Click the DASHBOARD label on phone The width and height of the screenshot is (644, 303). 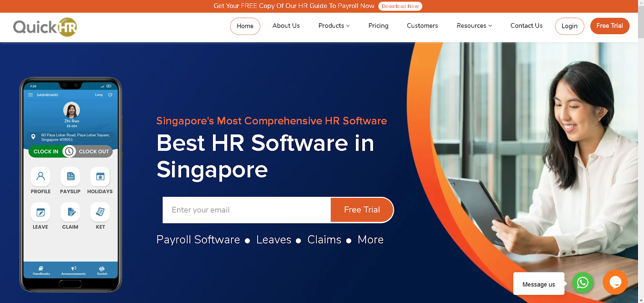coord(47,95)
